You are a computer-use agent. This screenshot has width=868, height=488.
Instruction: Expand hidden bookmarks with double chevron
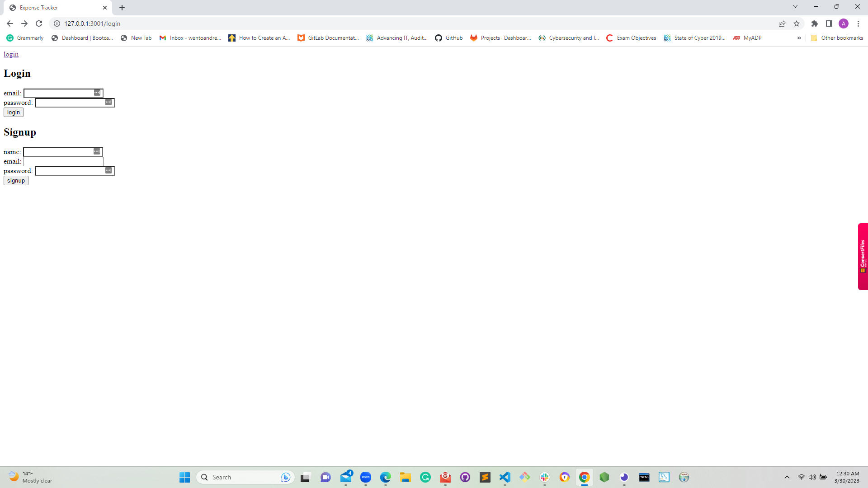[x=799, y=38]
